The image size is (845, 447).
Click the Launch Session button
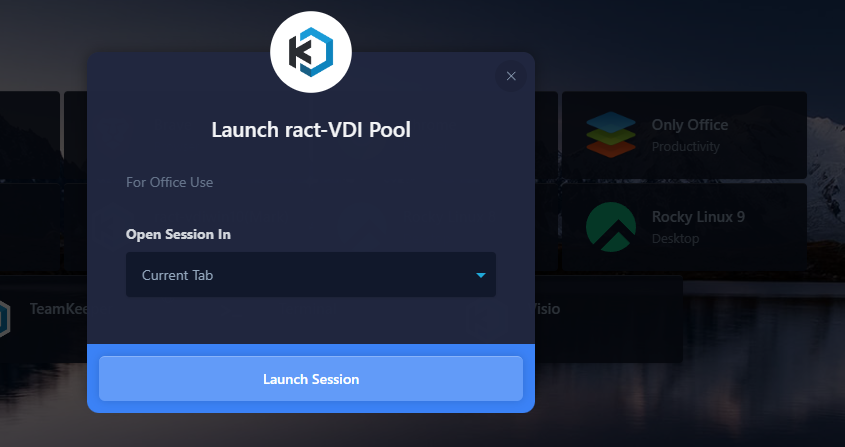(x=311, y=379)
